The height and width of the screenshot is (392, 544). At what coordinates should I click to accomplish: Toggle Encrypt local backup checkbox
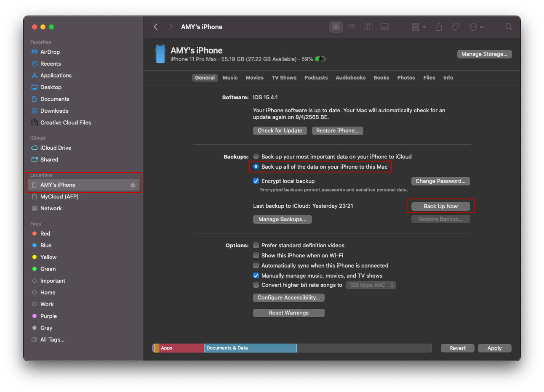click(256, 181)
